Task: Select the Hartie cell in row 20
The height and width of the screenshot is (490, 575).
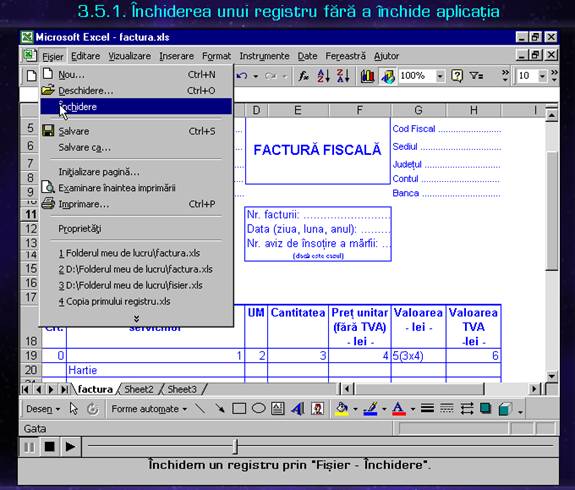Action: 155,370
